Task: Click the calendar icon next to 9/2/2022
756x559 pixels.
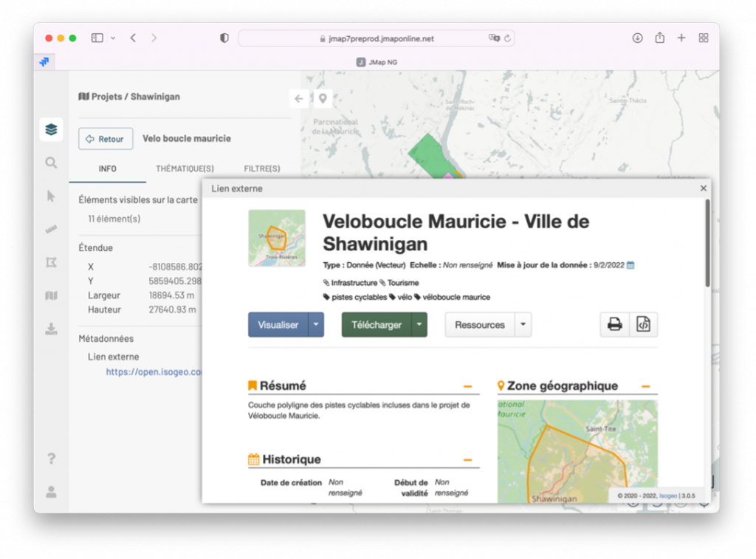Action: (x=630, y=265)
